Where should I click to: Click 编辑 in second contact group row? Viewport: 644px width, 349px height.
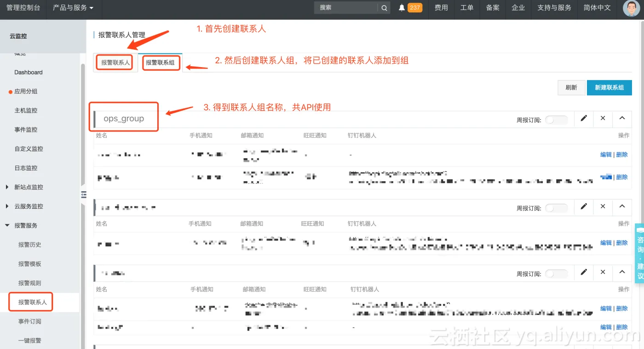pyautogui.click(x=606, y=243)
